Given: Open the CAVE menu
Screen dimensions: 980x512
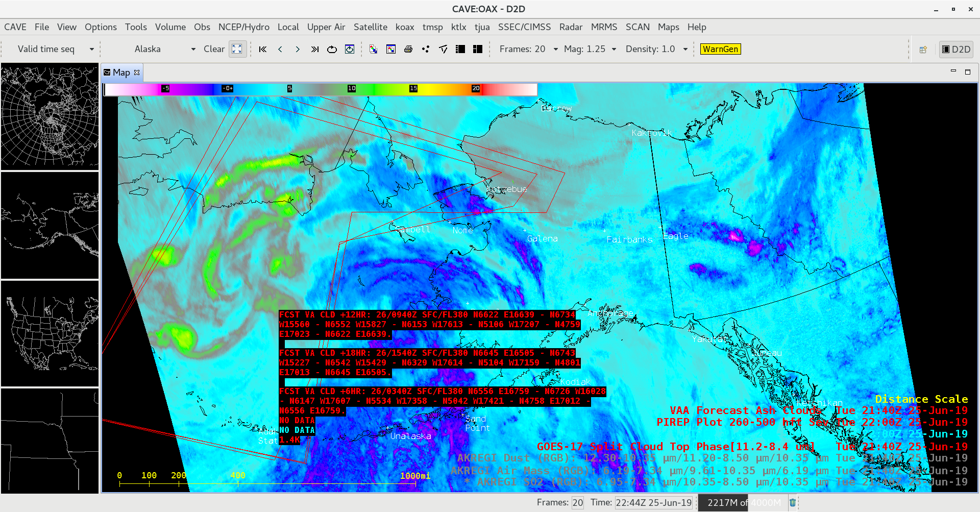Looking at the screenshot, I should click(x=15, y=27).
